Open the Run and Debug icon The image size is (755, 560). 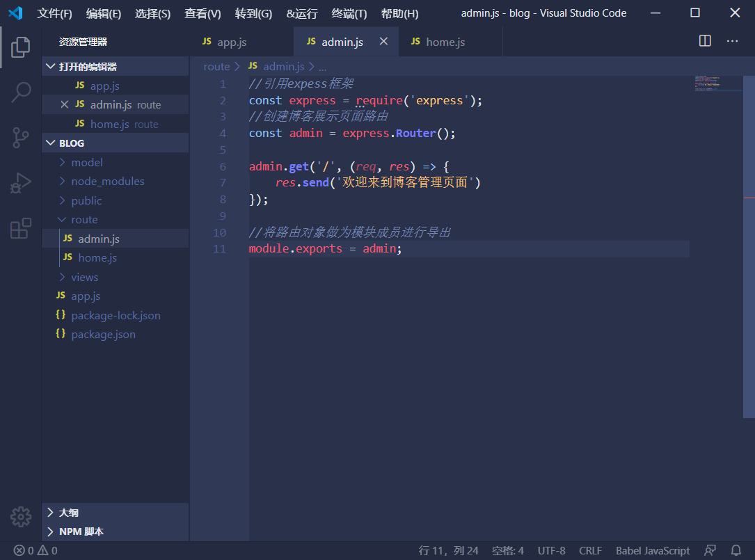tap(21, 183)
